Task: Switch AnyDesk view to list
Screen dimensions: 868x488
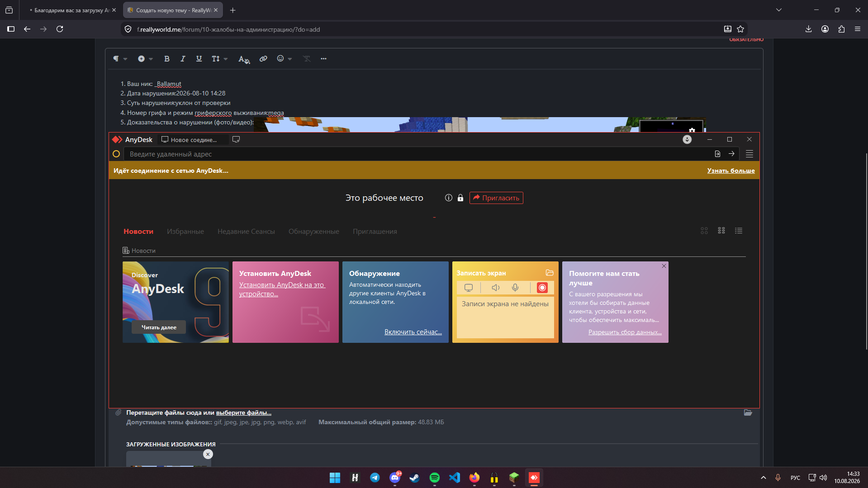Action: (739, 231)
